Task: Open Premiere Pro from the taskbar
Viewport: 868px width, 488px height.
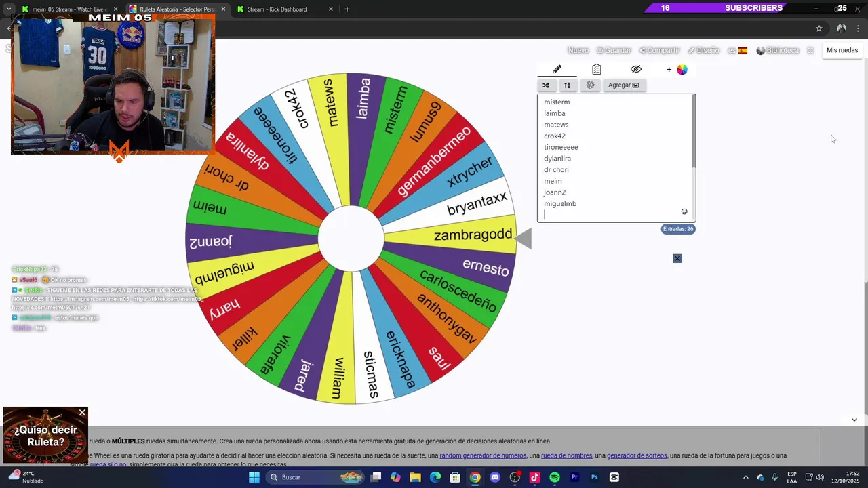Action: click(x=574, y=477)
